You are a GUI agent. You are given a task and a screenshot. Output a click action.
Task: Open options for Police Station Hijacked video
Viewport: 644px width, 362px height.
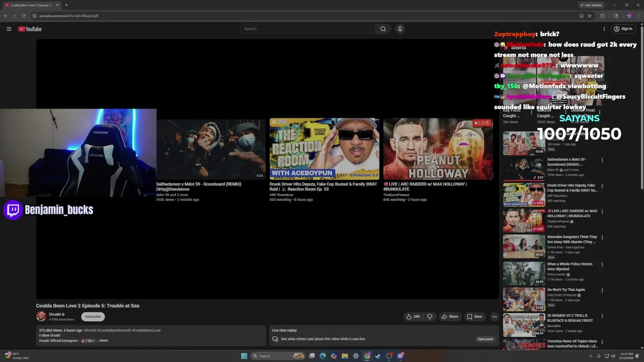coord(602,264)
